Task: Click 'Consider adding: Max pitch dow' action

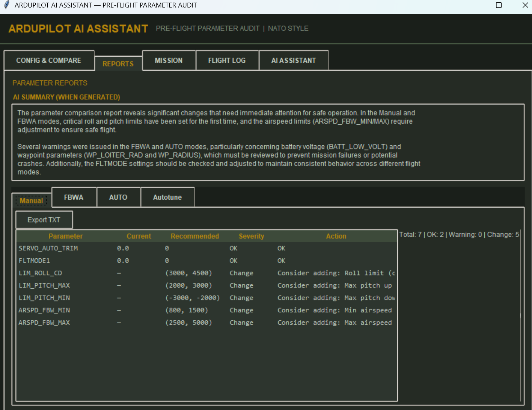Action: [336, 298]
